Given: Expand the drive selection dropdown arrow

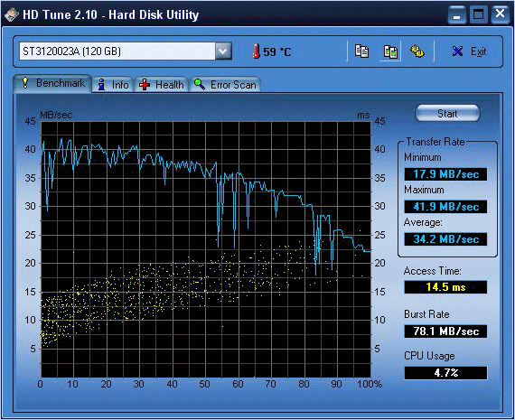Looking at the screenshot, I should click(x=223, y=51).
